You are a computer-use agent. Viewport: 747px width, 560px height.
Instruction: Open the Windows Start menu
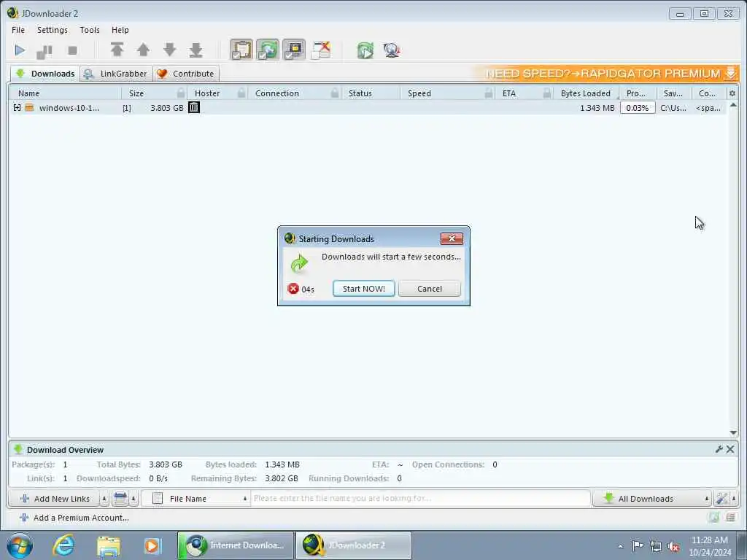(20, 545)
